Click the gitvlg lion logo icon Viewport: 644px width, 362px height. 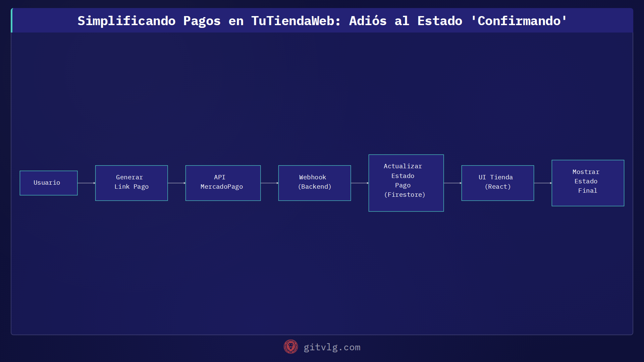point(291,347)
